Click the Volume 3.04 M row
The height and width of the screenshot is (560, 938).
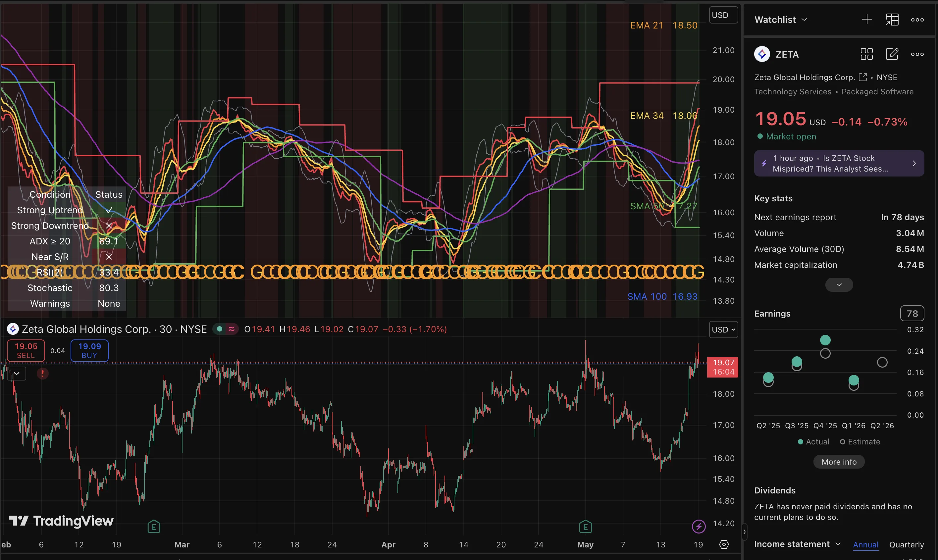click(839, 233)
